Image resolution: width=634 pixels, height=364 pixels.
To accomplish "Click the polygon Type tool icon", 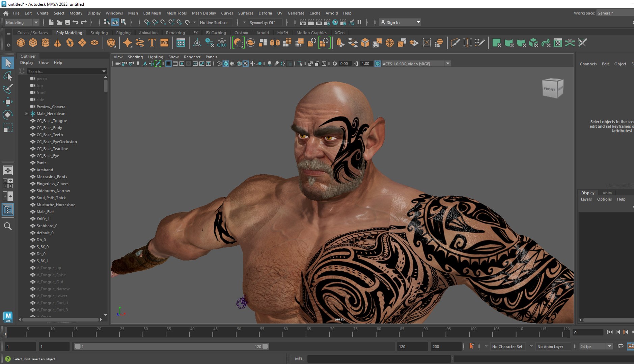I will (x=152, y=43).
